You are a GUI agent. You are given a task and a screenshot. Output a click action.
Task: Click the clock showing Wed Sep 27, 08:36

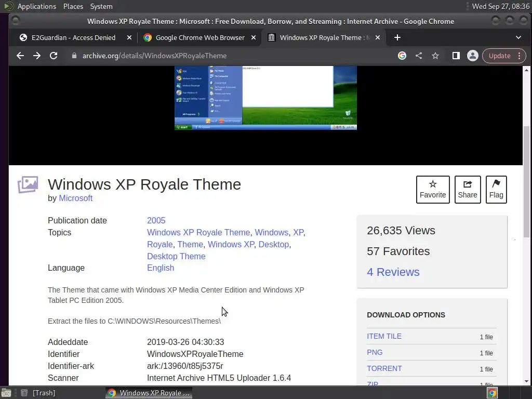click(500, 6)
